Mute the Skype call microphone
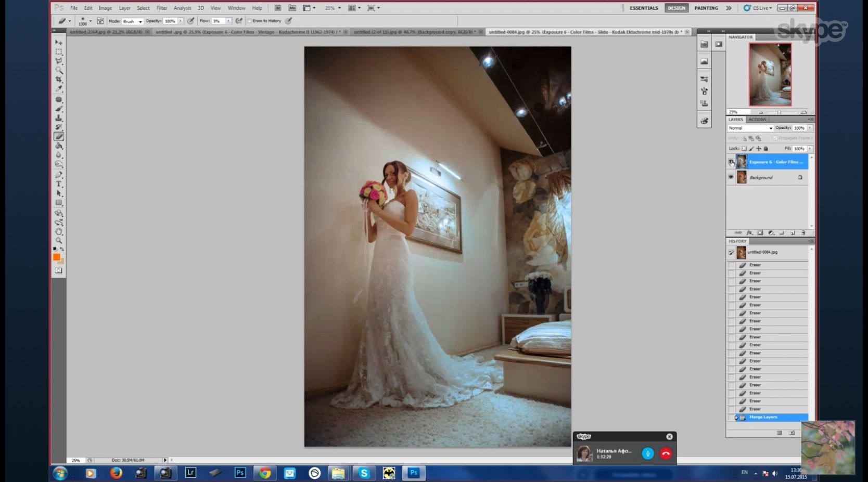This screenshot has height=482, width=868. [x=647, y=453]
